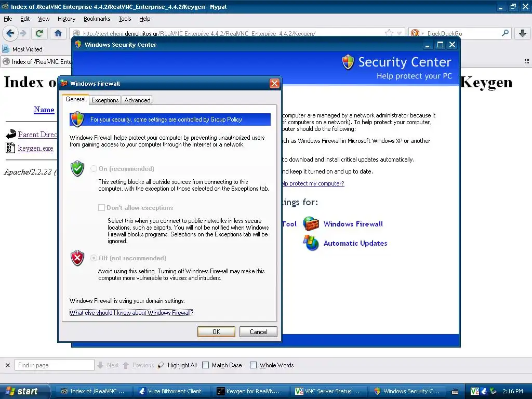532x399 pixels.
Task: Tick Don't allow exceptions checkbox
Action: coord(101,207)
